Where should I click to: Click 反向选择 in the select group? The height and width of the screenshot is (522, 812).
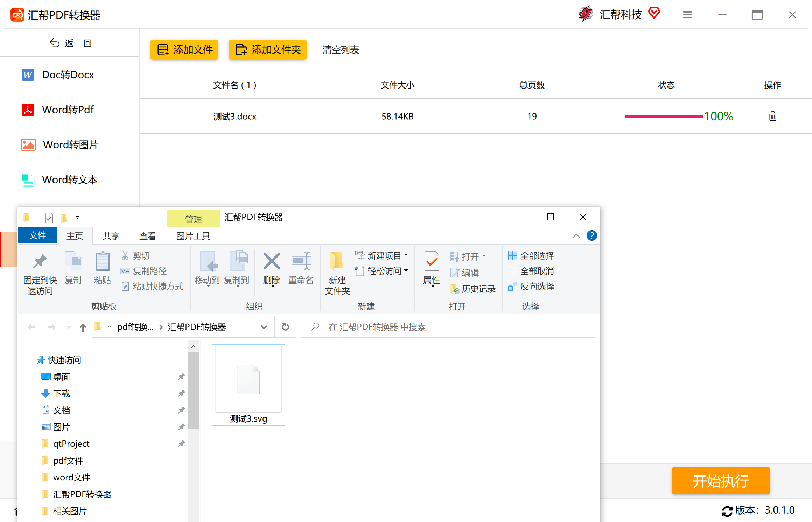point(531,287)
